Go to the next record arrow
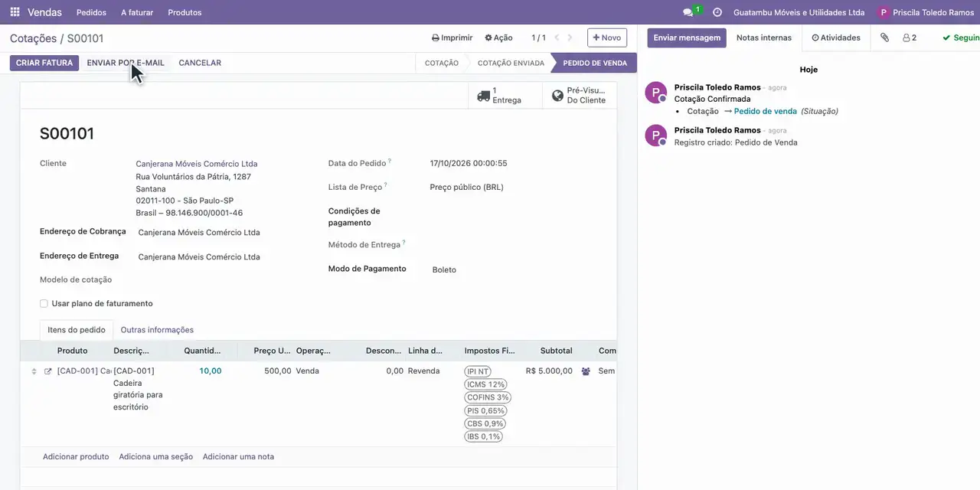 pos(570,38)
